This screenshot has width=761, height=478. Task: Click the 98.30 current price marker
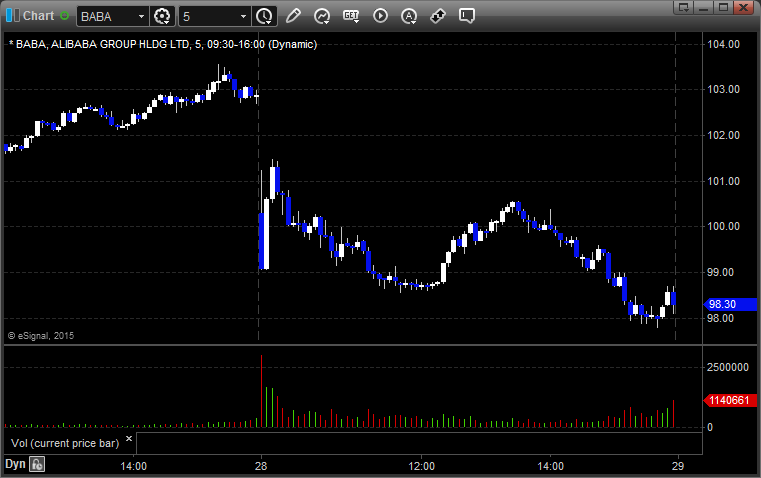(730, 304)
